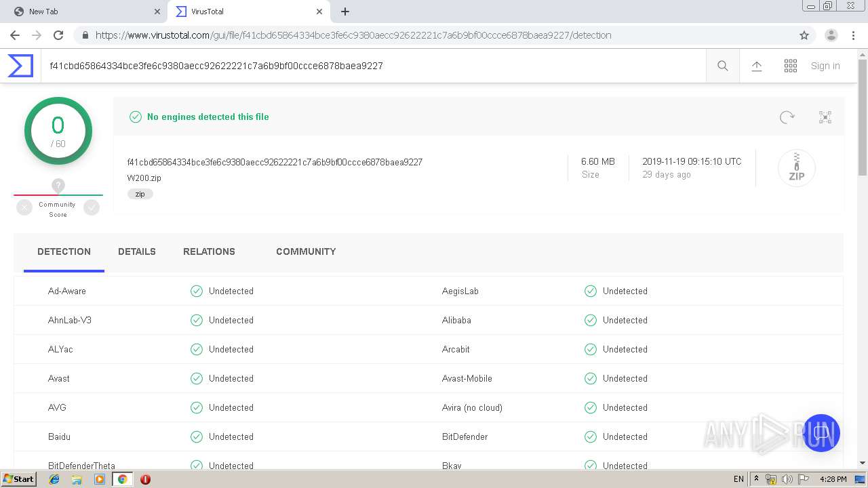
Task: Vote malicious with the X community icon
Action: pos(24,208)
